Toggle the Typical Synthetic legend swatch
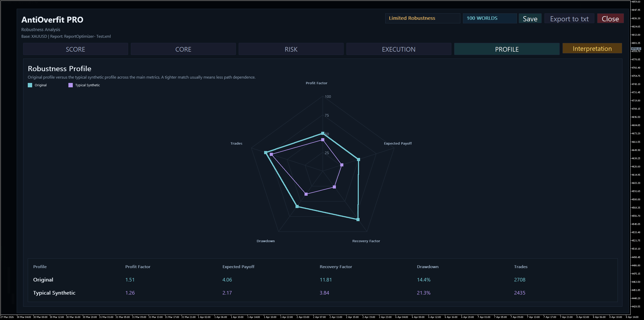 [x=70, y=85]
